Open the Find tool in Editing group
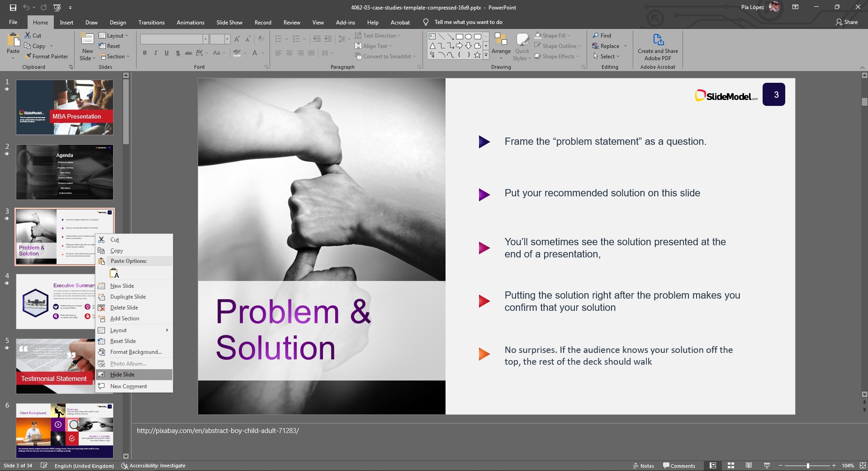The height and width of the screenshot is (471, 868). coord(603,35)
